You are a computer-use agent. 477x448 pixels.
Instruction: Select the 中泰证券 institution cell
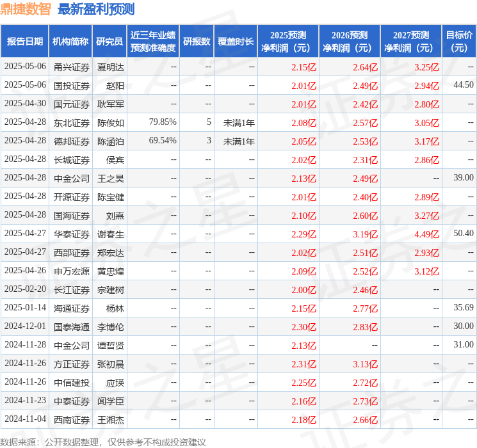pos(72,401)
